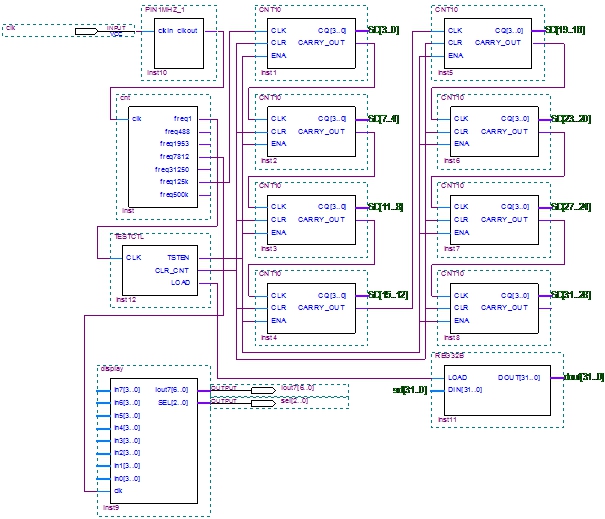
Task: Click the TSTEN port of TESTCTL
Action: click(x=178, y=257)
